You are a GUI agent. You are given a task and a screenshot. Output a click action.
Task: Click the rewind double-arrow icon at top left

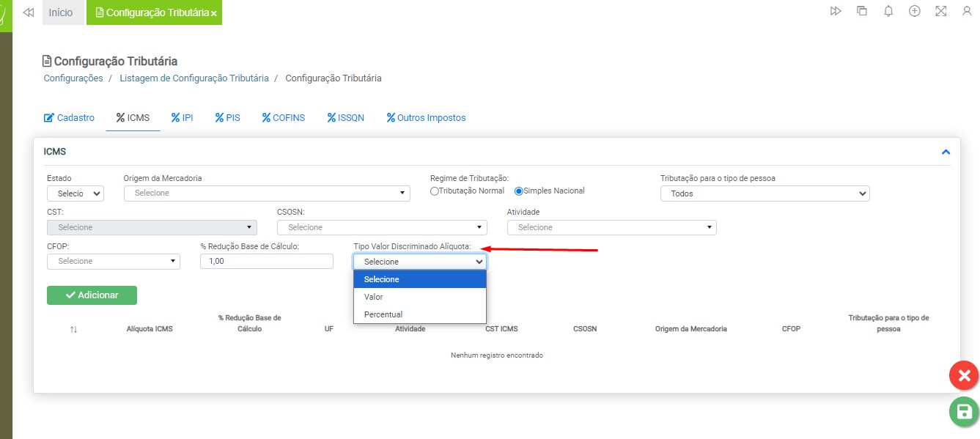click(x=29, y=12)
